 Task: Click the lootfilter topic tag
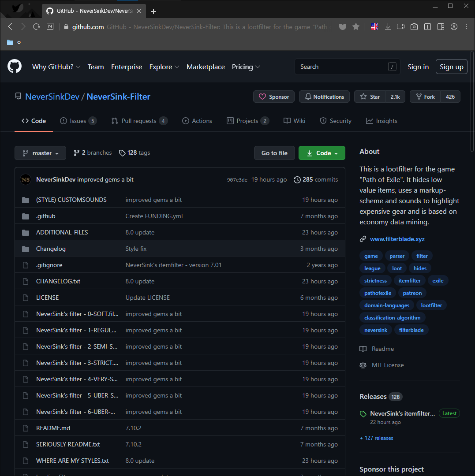pyautogui.click(x=431, y=305)
